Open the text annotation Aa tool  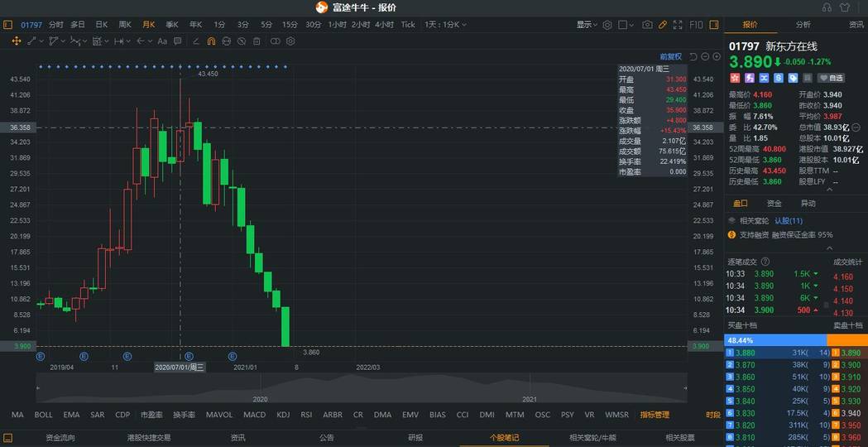point(162,41)
